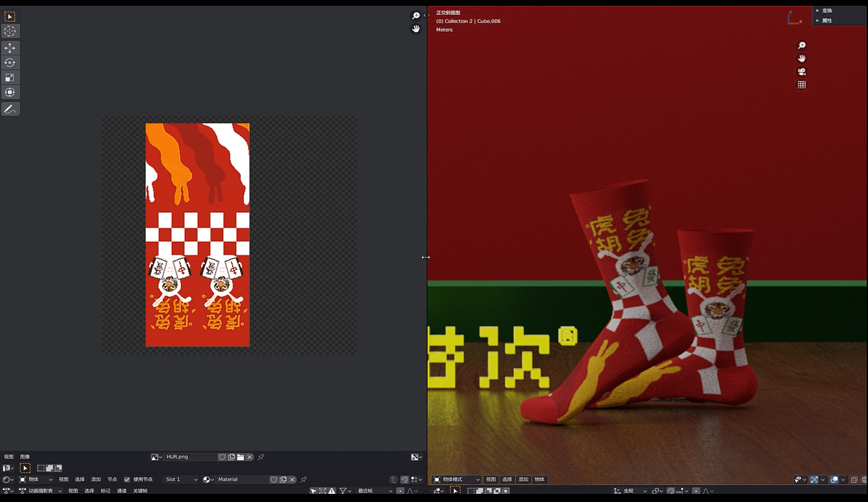
Task: Open node editor type selector icon
Action: pos(7,480)
